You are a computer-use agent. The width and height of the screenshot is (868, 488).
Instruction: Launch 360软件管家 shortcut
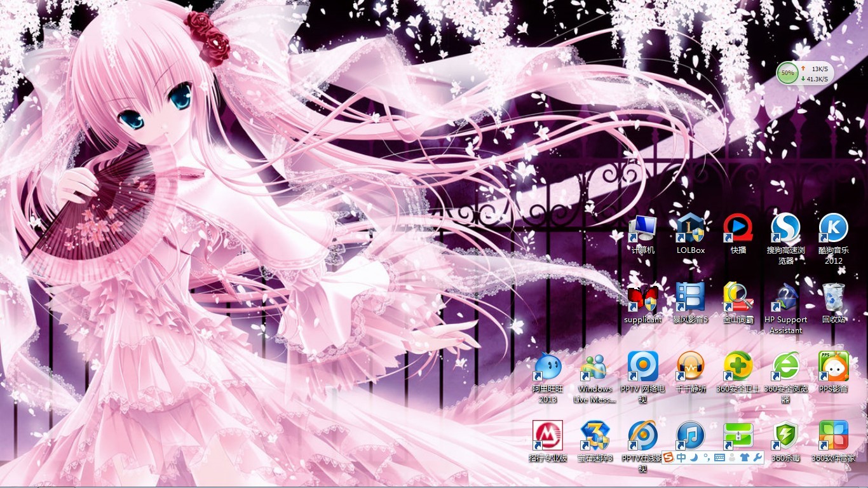(x=833, y=442)
